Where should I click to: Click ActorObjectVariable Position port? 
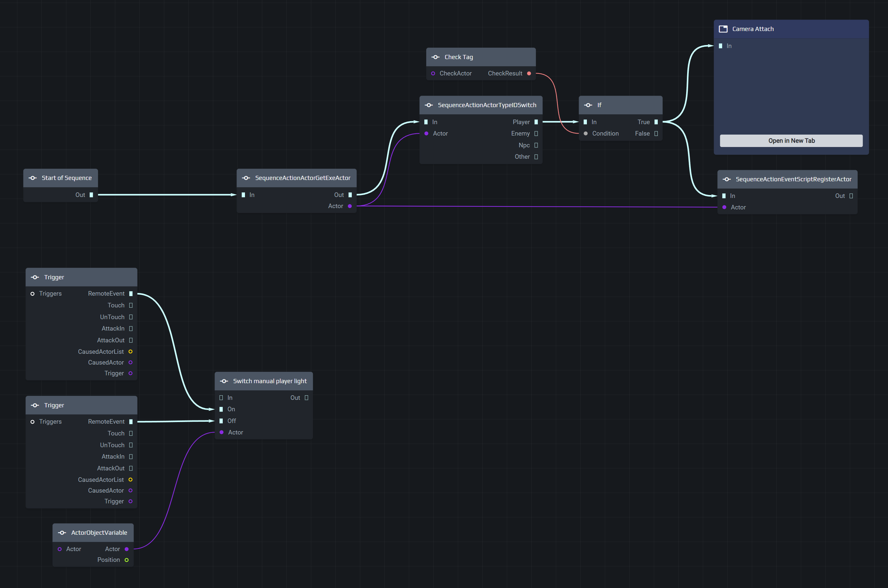pyautogui.click(x=127, y=560)
